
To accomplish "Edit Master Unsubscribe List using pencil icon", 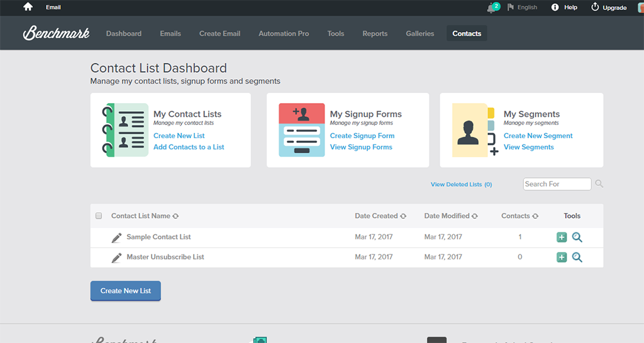I will point(116,258).
